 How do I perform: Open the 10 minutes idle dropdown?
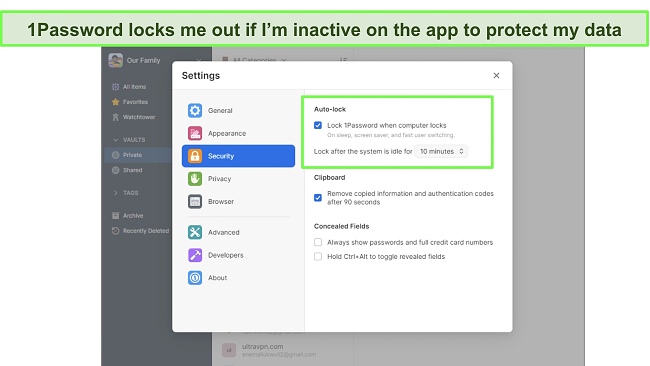(441, 151)
